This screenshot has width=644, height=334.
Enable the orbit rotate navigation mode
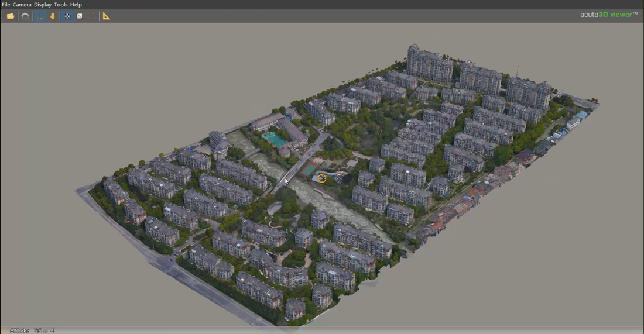40,16
